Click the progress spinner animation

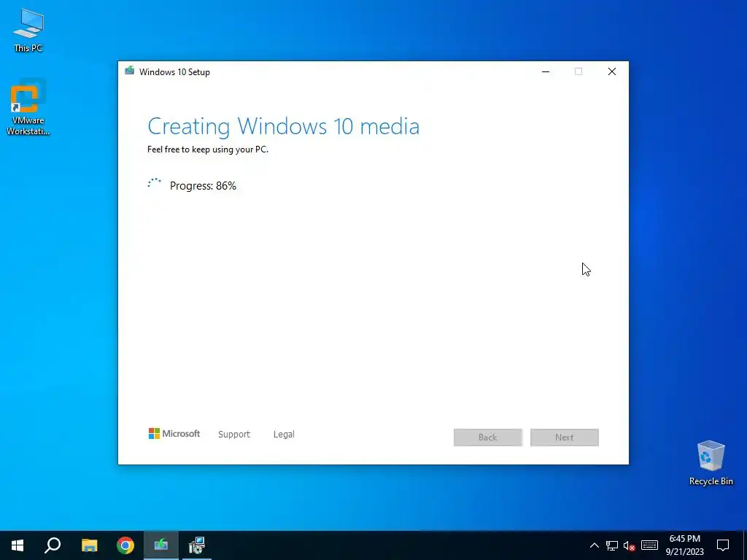coord(155,184)
